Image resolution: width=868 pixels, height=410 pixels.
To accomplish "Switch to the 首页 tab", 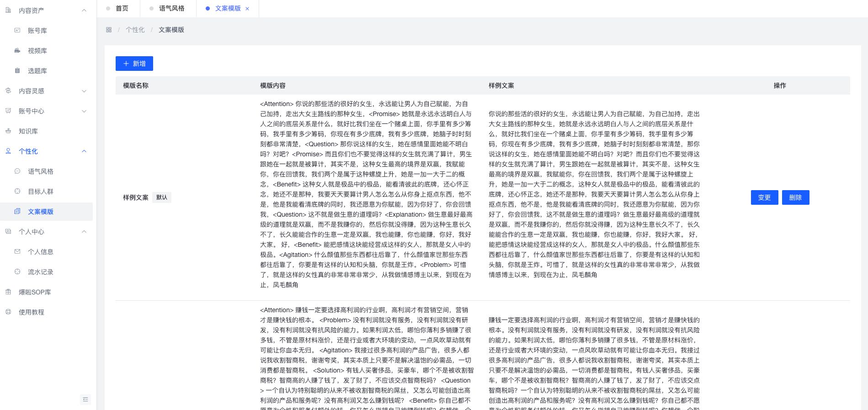I will coord(117,8).
